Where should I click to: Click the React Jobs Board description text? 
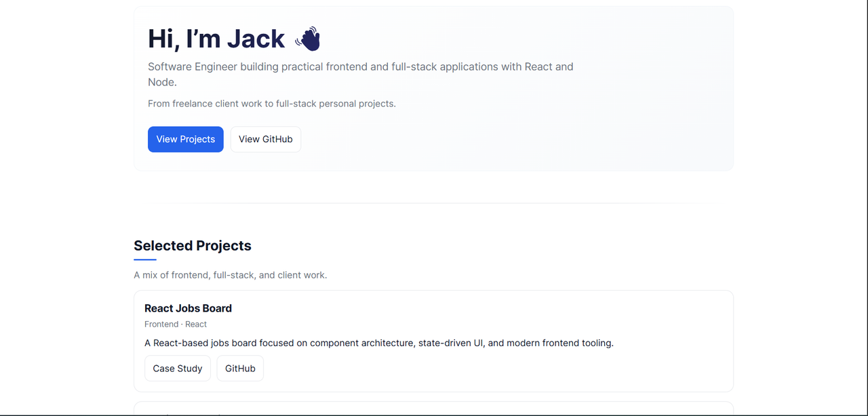point(378,343)
